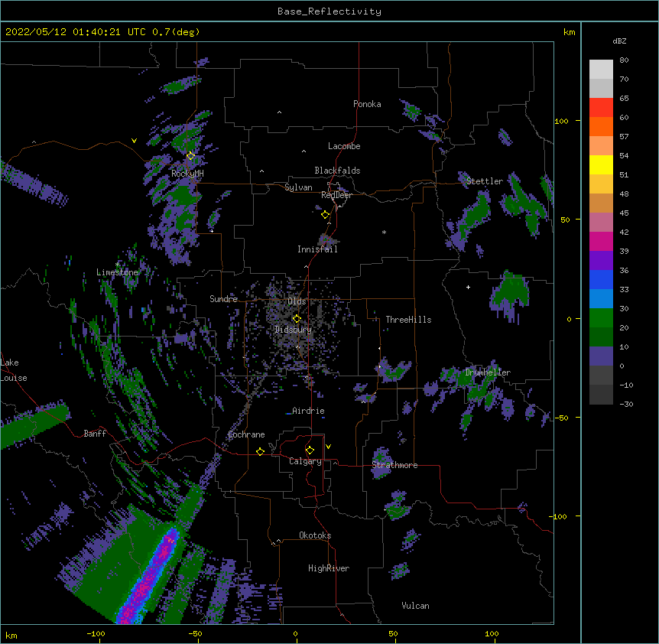Click the yellow diamond marker above Calgary label

pyautogui.click(x=310, y=450)
